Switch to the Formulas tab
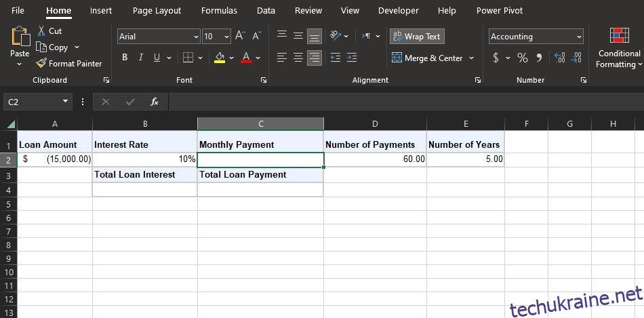Screen dimensions: 644x318 219,11
